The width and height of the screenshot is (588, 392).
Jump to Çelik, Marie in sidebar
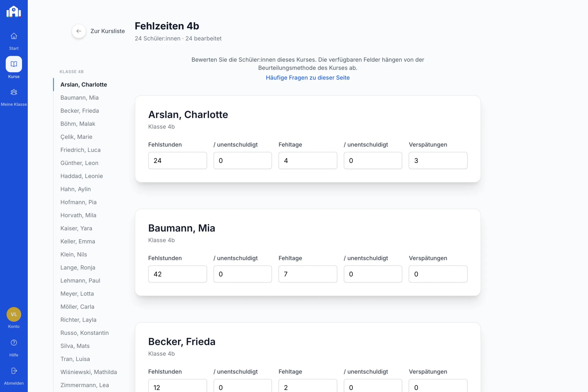click(x=76, y=137)
